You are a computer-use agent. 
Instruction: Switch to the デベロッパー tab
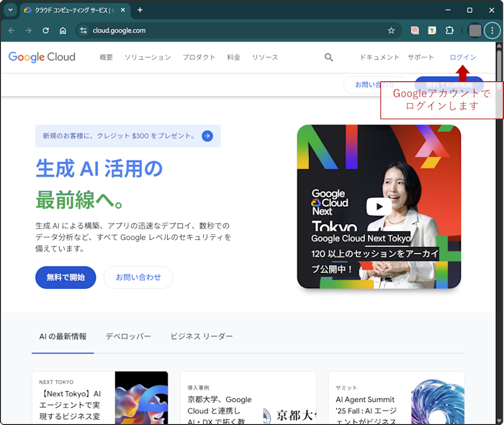(128, 336)
